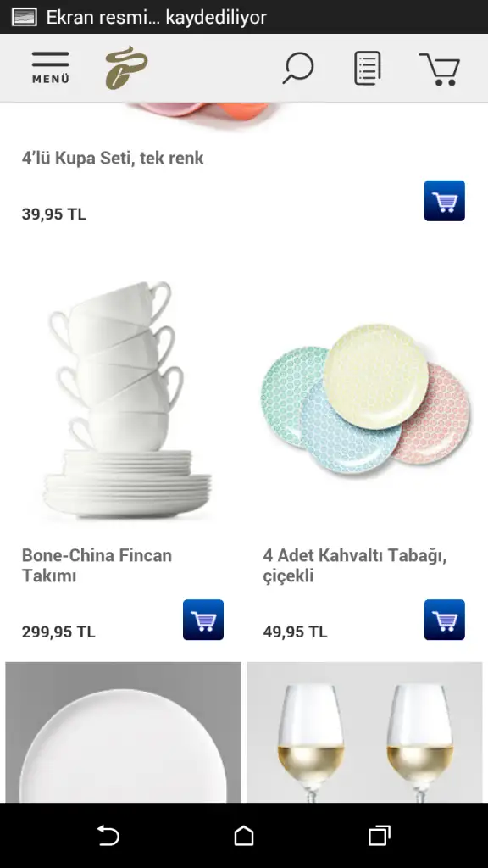Open the wishlist notepad icon

(368, 68)
